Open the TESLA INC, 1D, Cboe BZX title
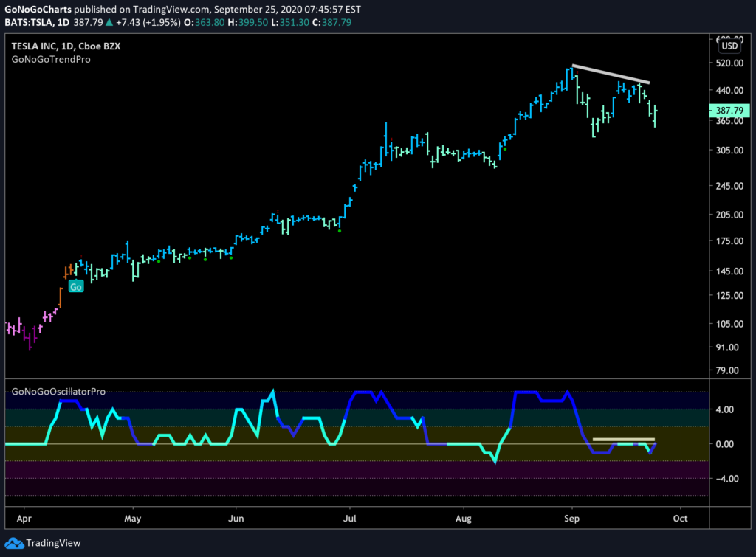This screenshot has width=756, height=557. [66, 46]
